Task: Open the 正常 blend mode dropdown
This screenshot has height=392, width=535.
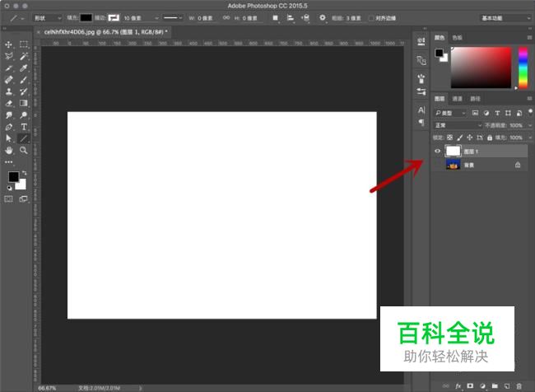Action: point(458,125)
